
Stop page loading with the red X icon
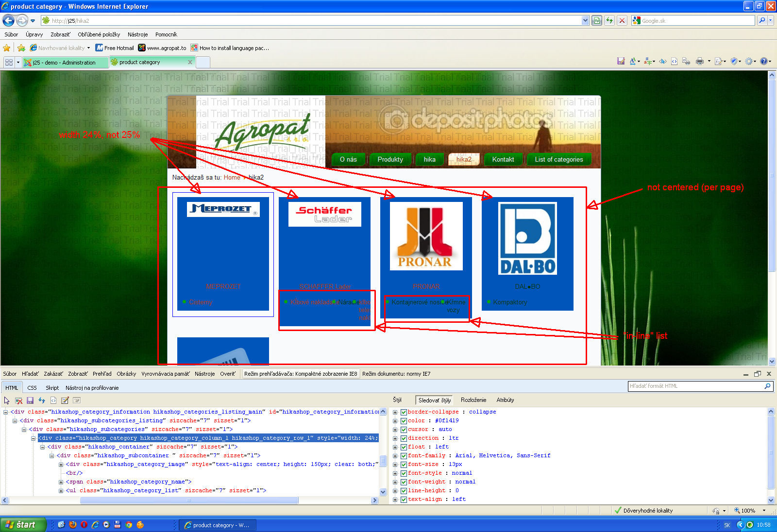point(622,20)
